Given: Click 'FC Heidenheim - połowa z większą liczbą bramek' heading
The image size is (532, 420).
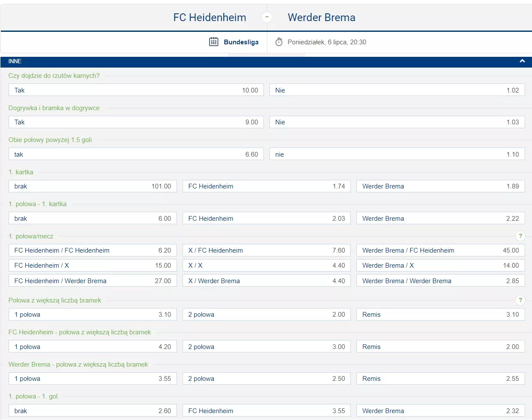Looking at the screenshot, I should point(80,332).
